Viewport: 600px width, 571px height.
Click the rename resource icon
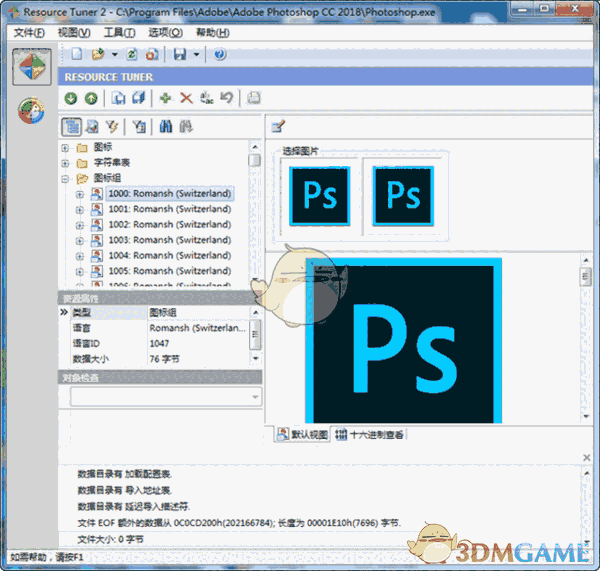pos(207,98)
